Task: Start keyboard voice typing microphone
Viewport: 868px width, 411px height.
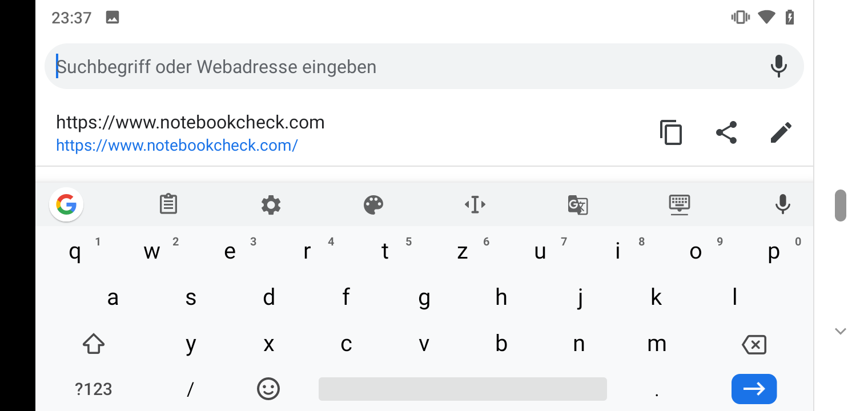Action: pos(782,204)
